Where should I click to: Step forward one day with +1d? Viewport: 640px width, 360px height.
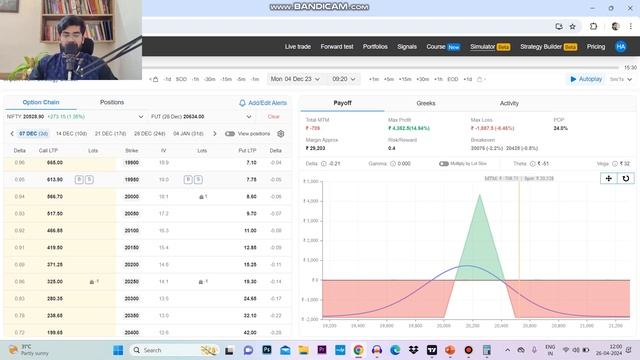click(x=467, y=79)
